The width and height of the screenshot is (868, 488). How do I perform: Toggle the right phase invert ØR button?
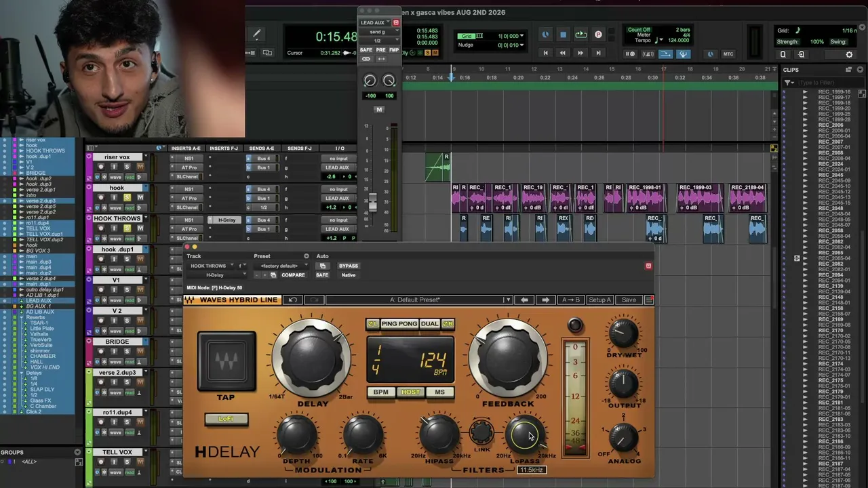pyautogui.click(x=448, y=324)
